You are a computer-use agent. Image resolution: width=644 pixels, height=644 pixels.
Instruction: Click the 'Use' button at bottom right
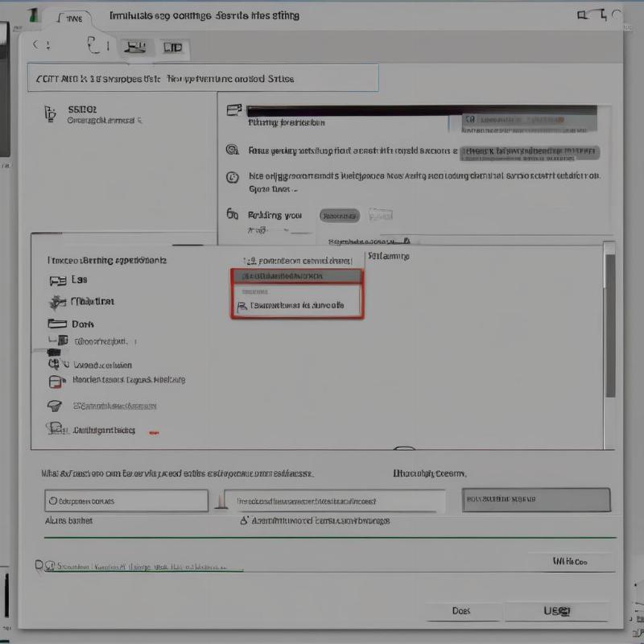click(x=557, y=611)
